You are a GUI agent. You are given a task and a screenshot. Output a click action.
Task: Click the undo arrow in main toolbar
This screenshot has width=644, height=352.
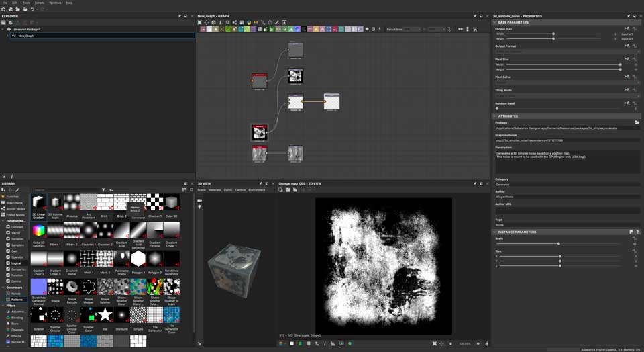click(x=31, y=9)
